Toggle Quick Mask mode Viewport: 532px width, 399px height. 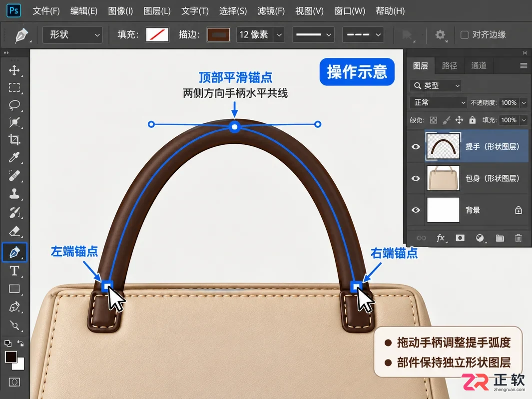14,383
